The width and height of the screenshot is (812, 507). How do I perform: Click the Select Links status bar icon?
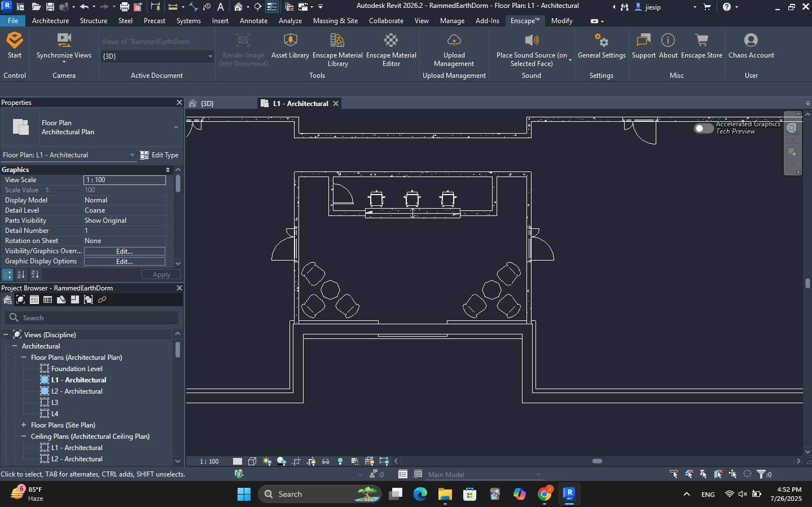click(674, 474)
